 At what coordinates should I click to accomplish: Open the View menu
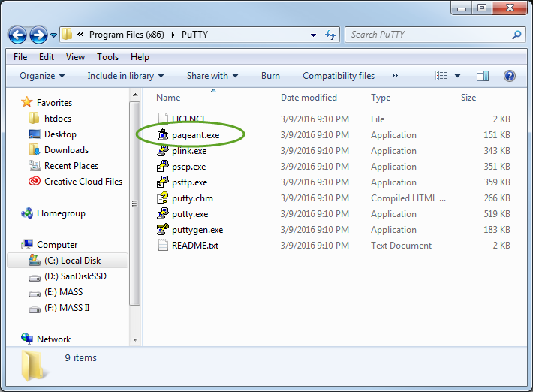tap(75, 57)
